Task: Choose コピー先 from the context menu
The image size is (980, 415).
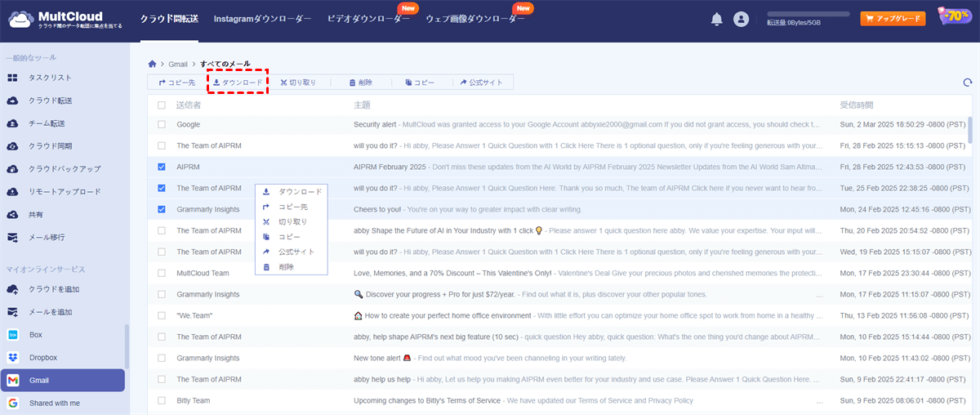Action: click(292, 207)
